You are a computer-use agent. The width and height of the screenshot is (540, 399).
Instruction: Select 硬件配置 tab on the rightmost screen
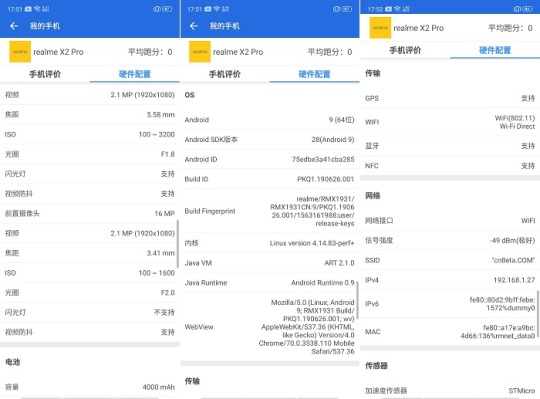pos(495,50)
